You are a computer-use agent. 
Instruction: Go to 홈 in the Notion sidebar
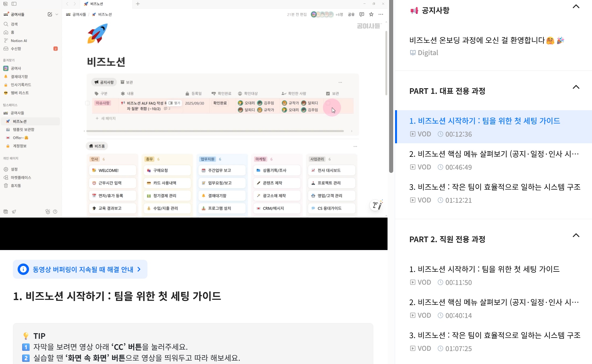click(x=31, y=32)
